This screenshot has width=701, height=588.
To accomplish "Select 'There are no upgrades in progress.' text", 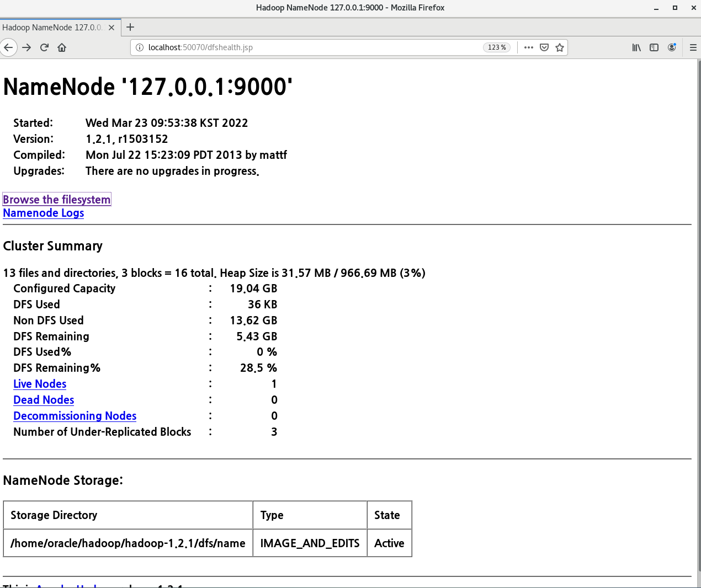I will tap(172, 171).
